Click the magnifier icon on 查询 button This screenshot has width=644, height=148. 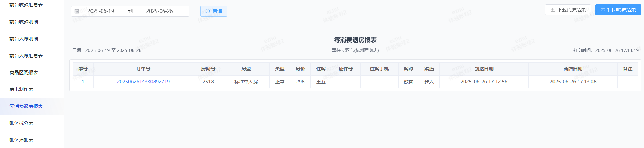[x=208, y=11]
